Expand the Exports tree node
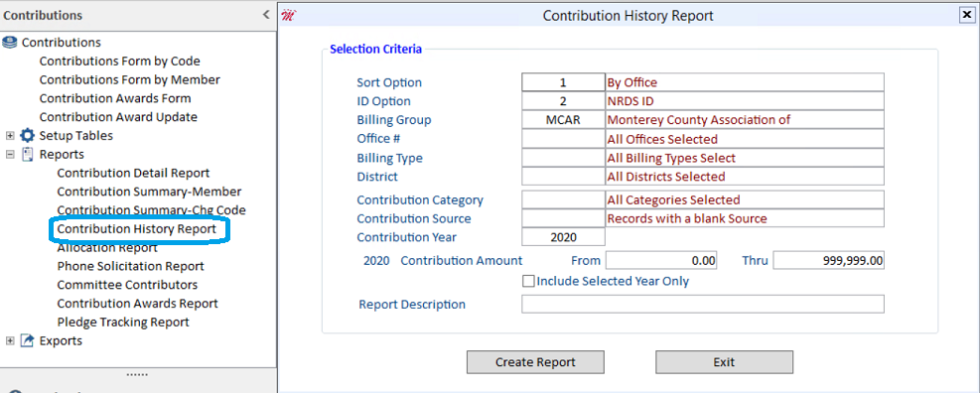The image size is (980, 393). click(10, 340)
